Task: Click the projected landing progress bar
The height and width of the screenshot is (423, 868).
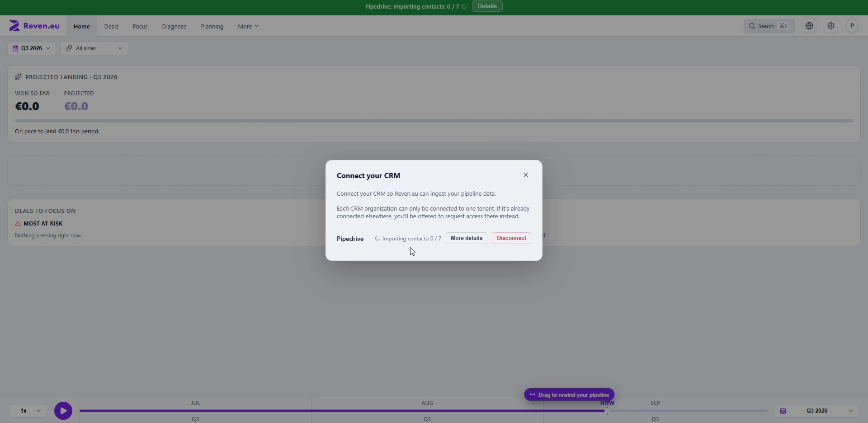Action: (434, 121)
